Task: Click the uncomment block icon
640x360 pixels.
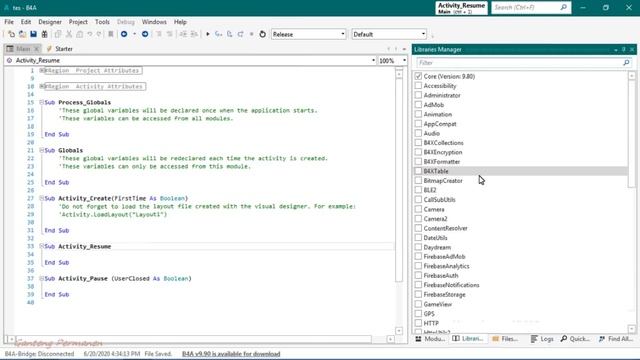Action: (194, 34)
